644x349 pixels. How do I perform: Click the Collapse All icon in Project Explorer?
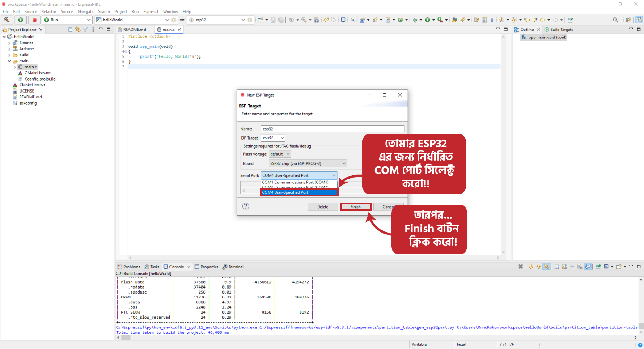pos(70,30)
